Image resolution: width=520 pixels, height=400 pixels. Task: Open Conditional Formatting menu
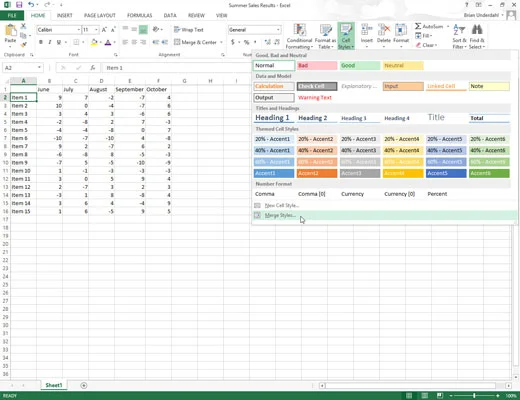tap(299, 37)
